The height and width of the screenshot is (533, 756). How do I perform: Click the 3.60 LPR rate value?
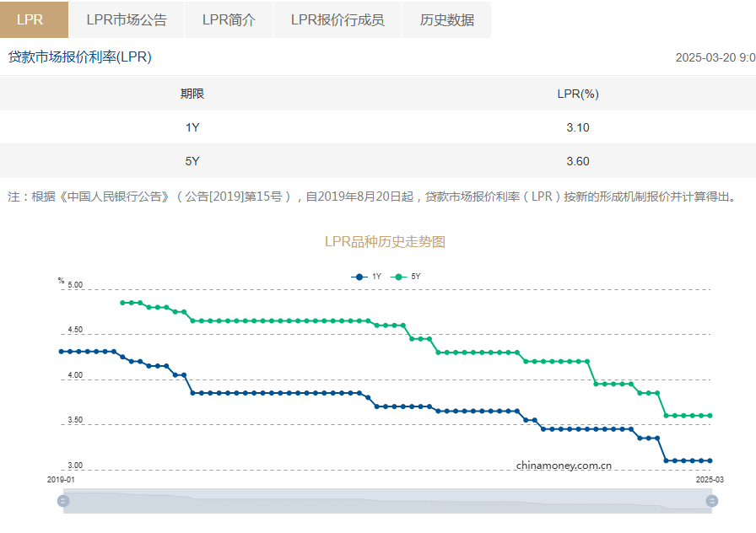578,161
